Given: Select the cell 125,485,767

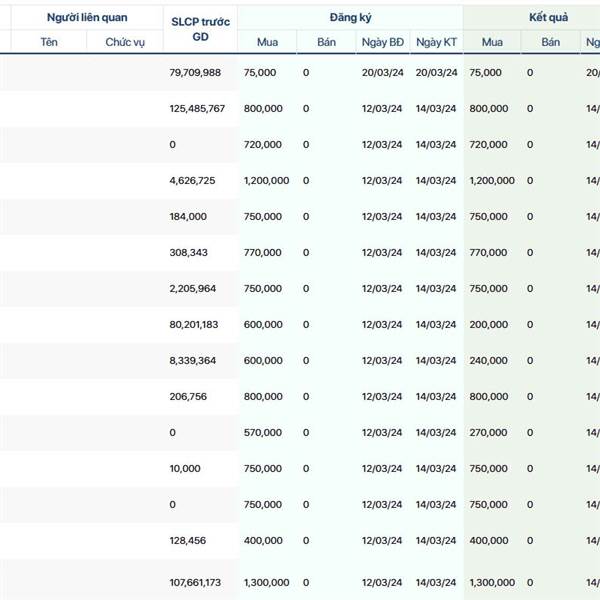Looking at the screenshot, I should [197, 109].
